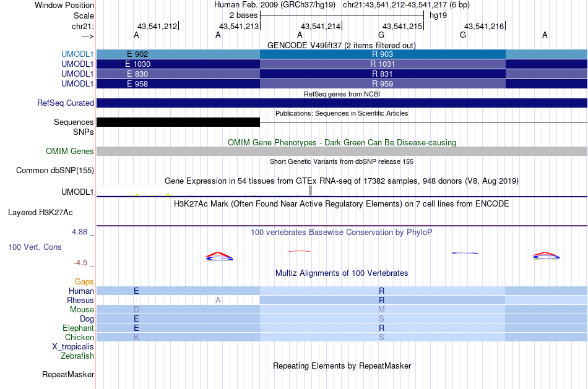The image size is (588, 389).
Task: Click the 4.88 PhyloP upper value
Action: click(x=79, y=232)
